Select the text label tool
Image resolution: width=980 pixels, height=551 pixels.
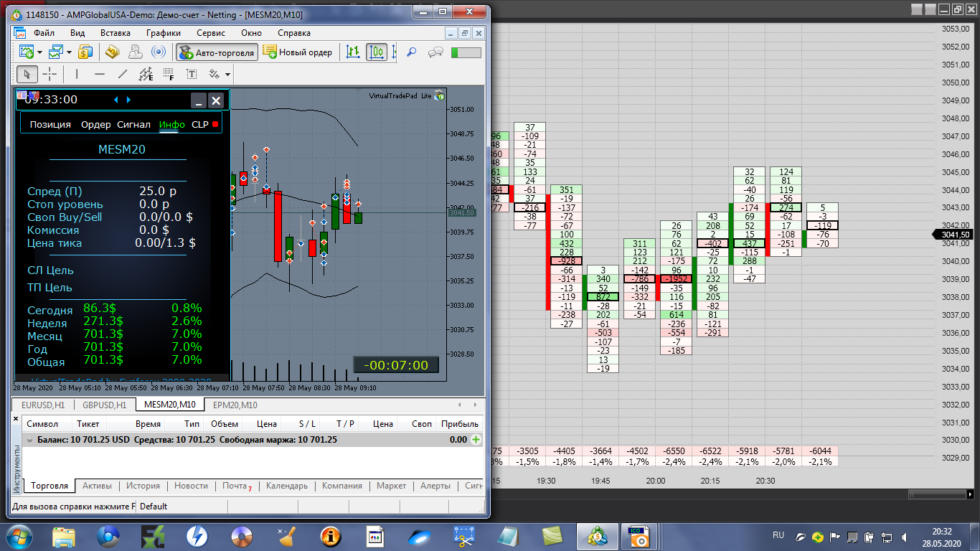click(x=192, y=74)
